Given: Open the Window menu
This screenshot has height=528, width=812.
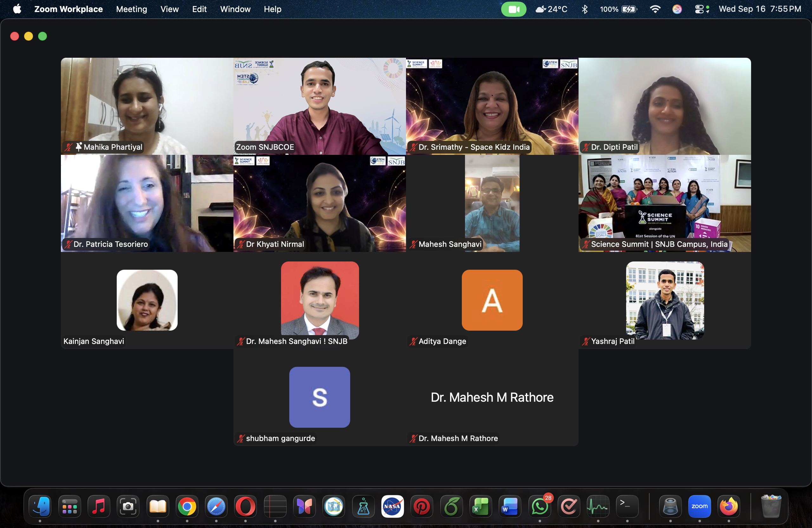Looking at the screenshot, I should click(235, 9).
